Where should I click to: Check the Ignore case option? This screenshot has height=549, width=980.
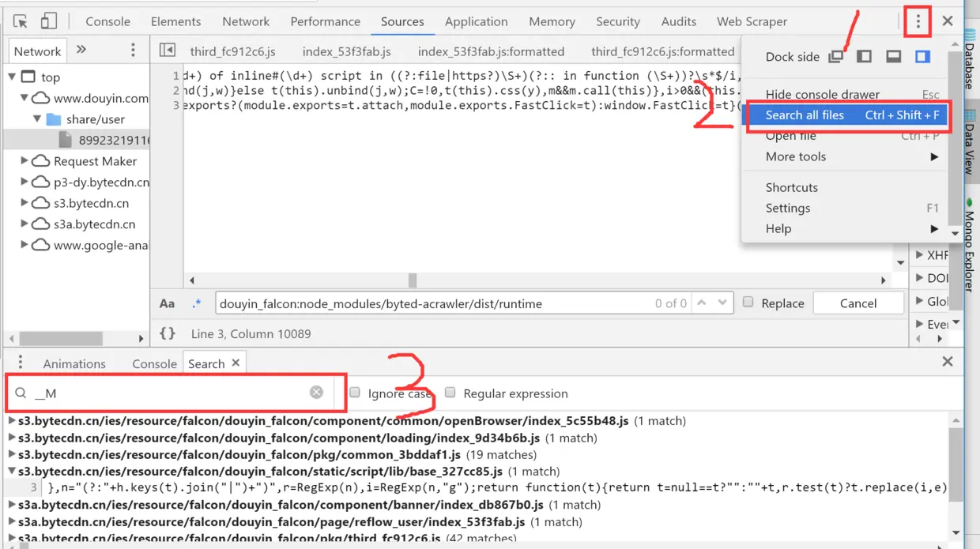pos(355,393)
